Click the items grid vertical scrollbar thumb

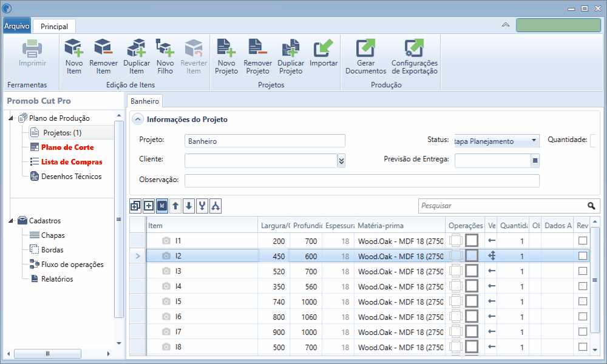pos(595,280)
